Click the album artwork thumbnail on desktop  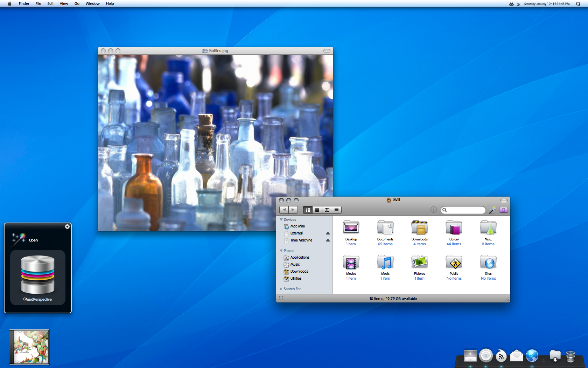tap(29, 347)
